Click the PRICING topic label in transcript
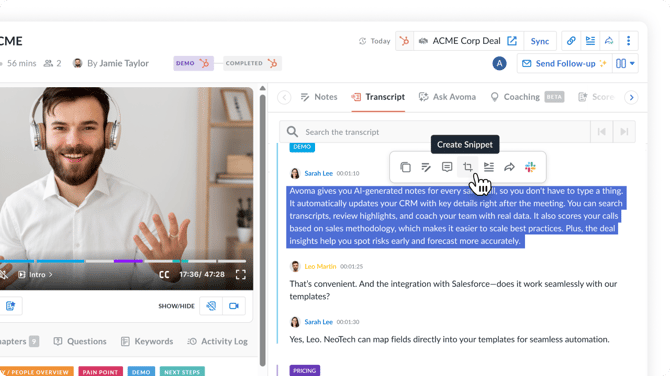 click(x=305, y=370)
